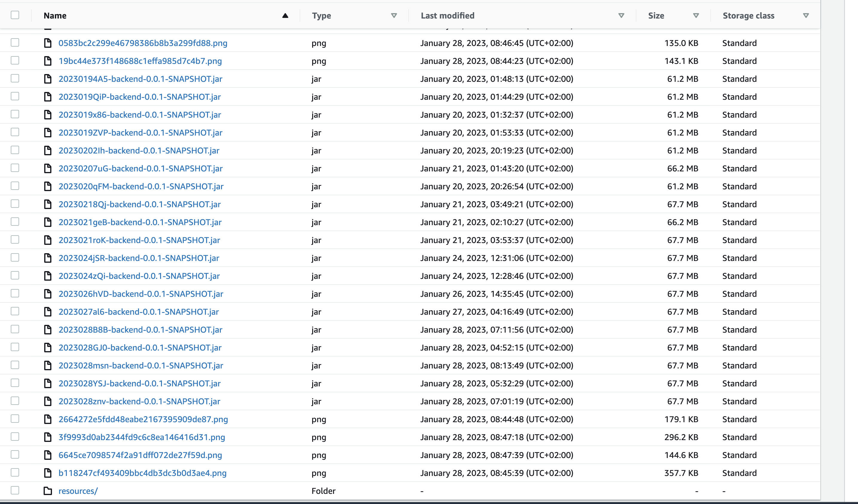Click the file icon beside 6645ce7098574f2a91dff072de27f59d.png
The image size is (858, 504).
(48, 455)
